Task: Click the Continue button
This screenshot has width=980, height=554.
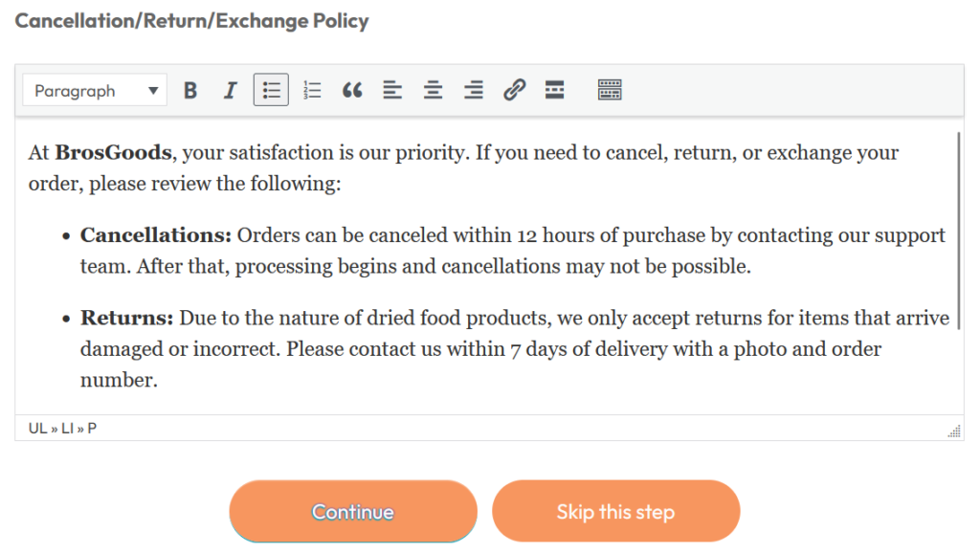Action: pyautogui.click(x=352, y=512)
